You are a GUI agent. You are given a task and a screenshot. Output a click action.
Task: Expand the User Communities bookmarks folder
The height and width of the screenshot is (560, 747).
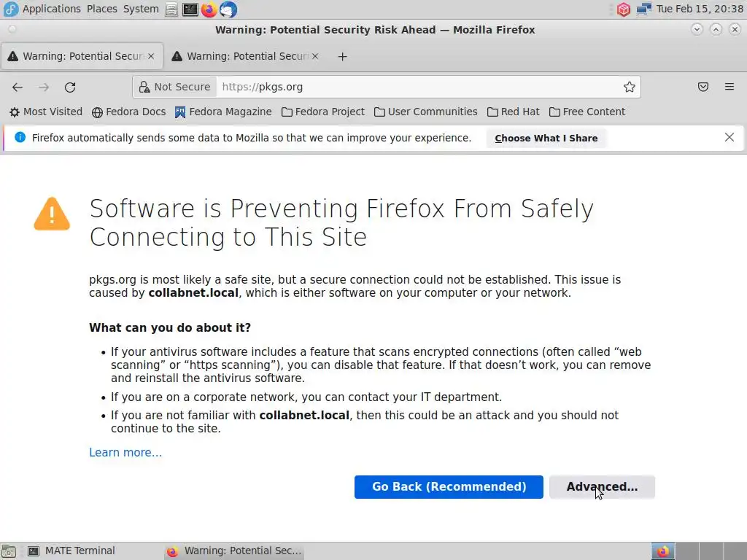(x=426, y=112)
